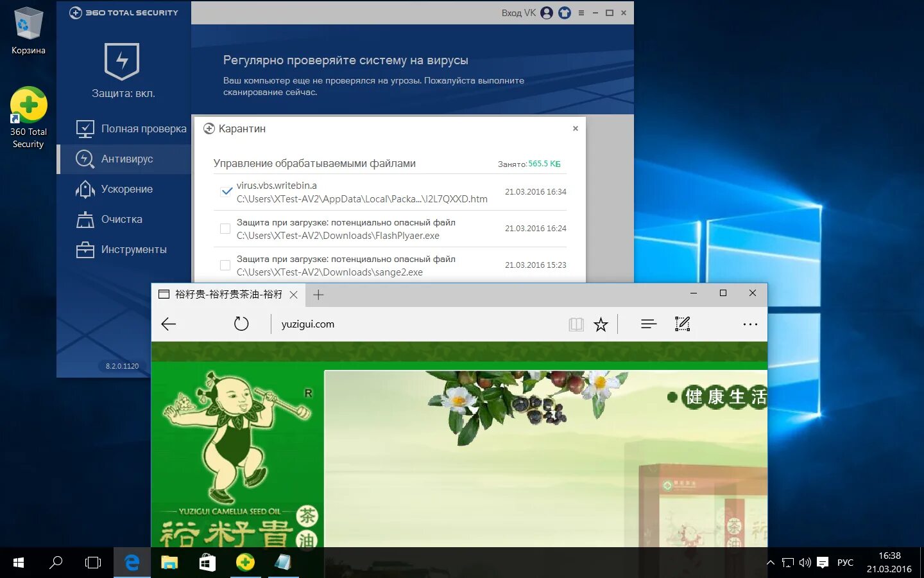Open volume control tray icon
Image resolution: width=924 pixels, height=578 pixels.
tap(805, 563)
